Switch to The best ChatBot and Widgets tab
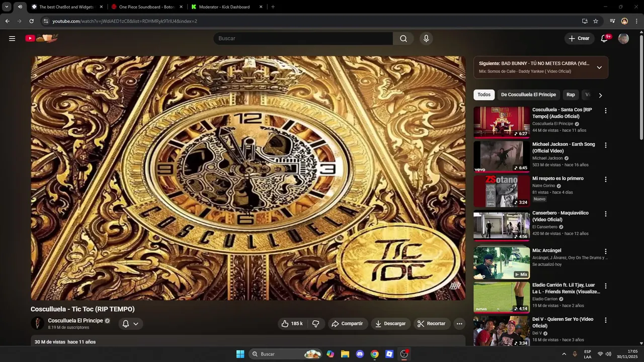This screenshot has width=644, height=362. coord(66,7)
